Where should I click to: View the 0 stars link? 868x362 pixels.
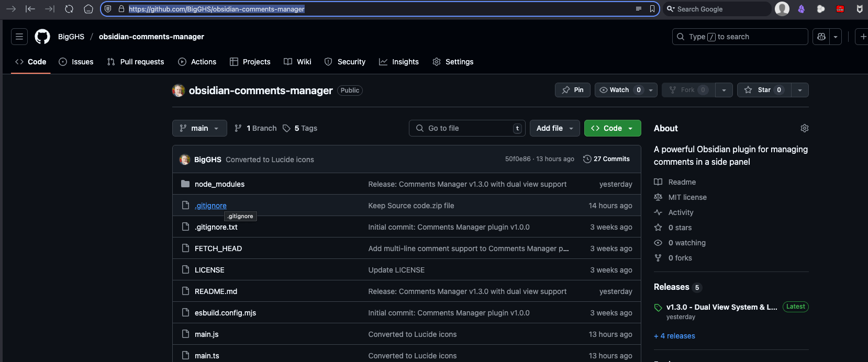673,228
